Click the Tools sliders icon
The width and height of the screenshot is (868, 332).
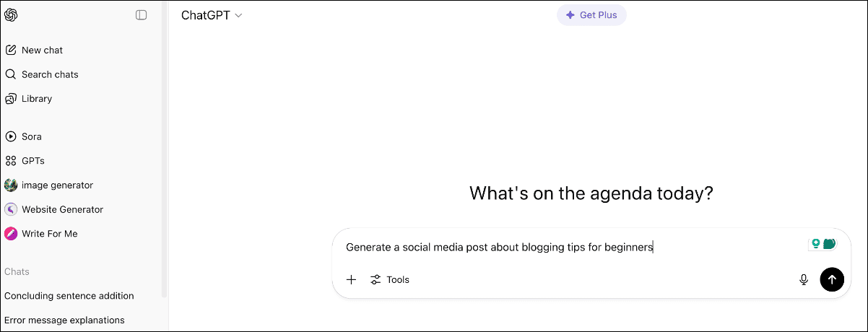tap(376, 280)
